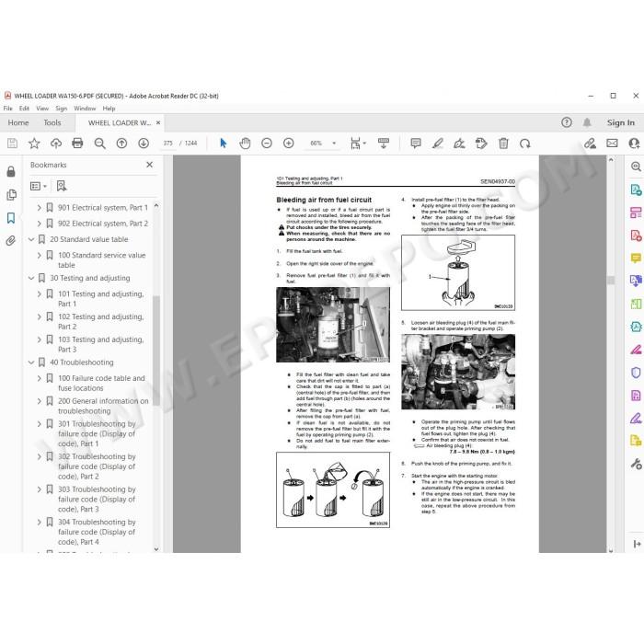Add a comment note icon
Viewport: 644px width, 644px height.
[416, 143]
